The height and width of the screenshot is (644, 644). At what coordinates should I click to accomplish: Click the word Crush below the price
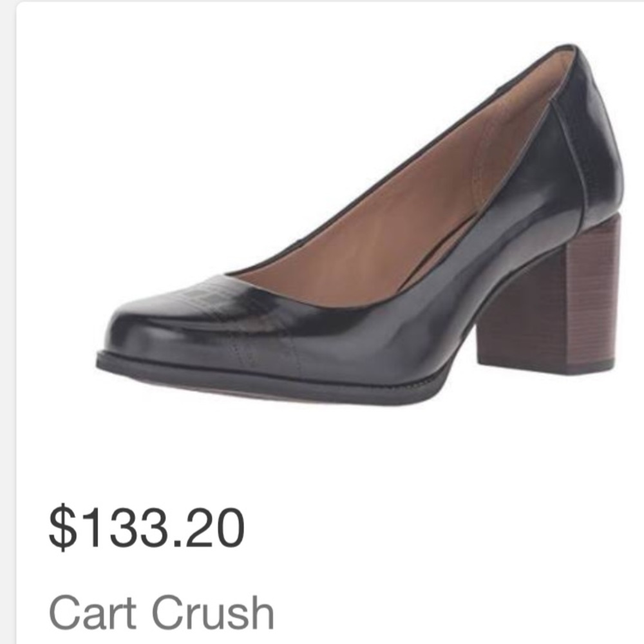click(x=213, y=614)
